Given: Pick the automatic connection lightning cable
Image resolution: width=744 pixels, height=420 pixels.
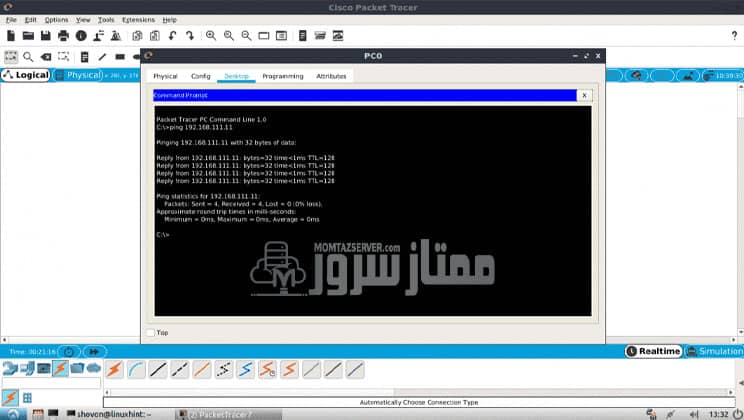Looking at the screenshot, I should [114, 369].
